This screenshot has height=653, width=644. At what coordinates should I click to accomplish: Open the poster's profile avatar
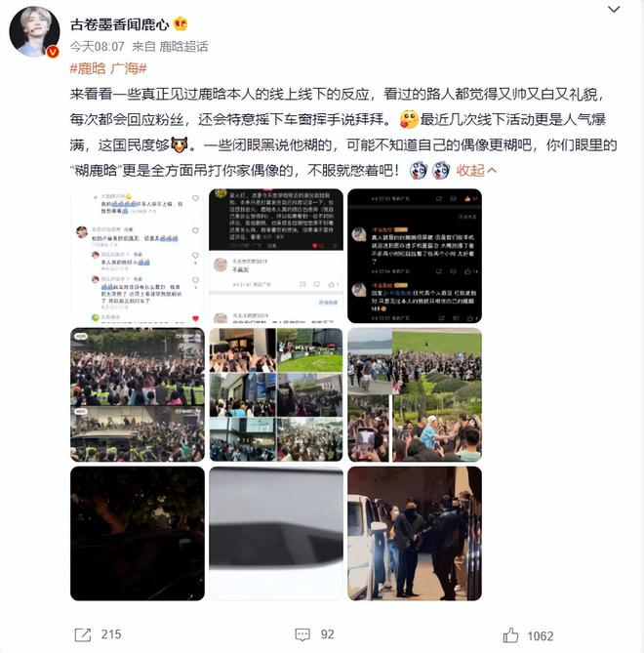[x=34, y=31]
